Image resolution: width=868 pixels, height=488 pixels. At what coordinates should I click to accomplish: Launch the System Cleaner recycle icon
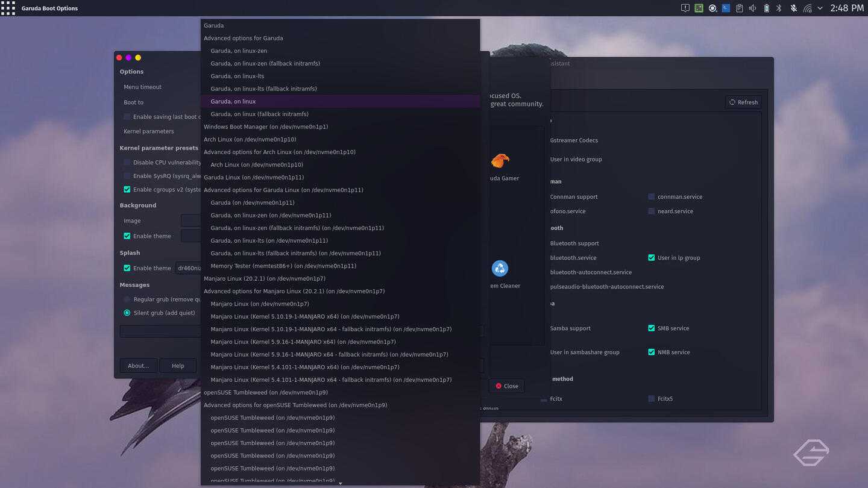[500, 268]
